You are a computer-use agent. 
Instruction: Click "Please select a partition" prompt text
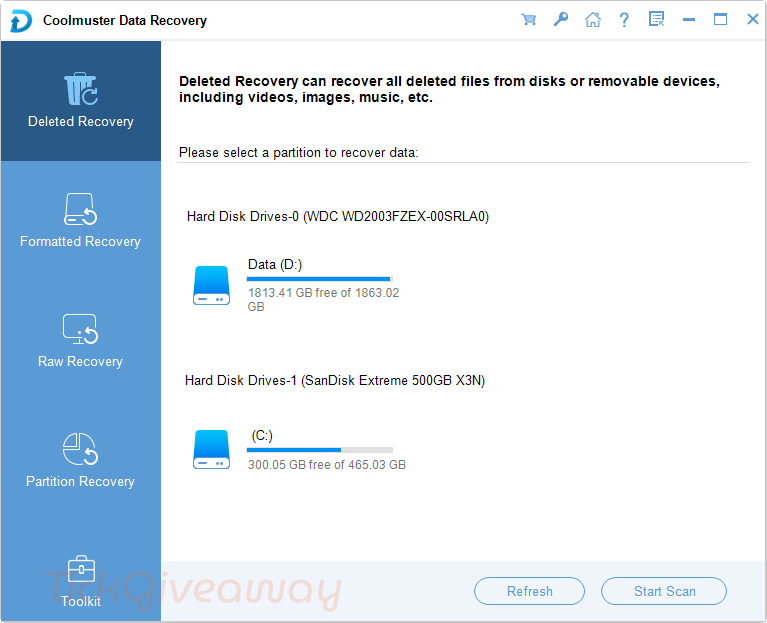pos(298,153)
